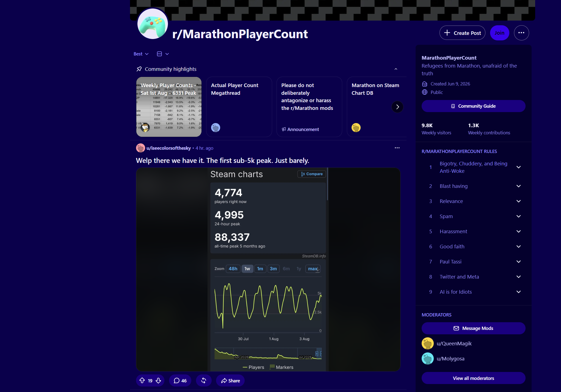This screenshot has width=561, height=392.
Task: Click avatar on Actual Player Count Megathread card
Action: (215, 127)
